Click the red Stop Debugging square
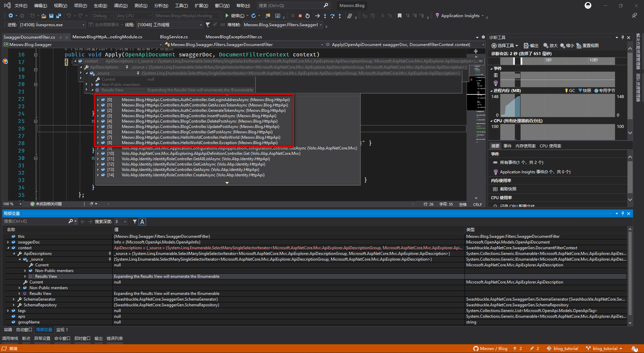The height and width of the screenshot is (353, 644). point(300,16)
